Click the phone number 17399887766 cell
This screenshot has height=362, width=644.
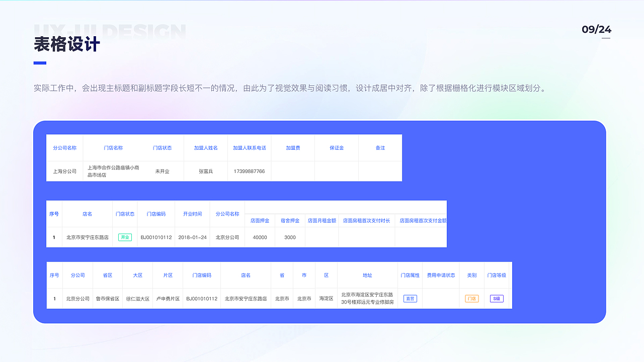click(249, 171)
